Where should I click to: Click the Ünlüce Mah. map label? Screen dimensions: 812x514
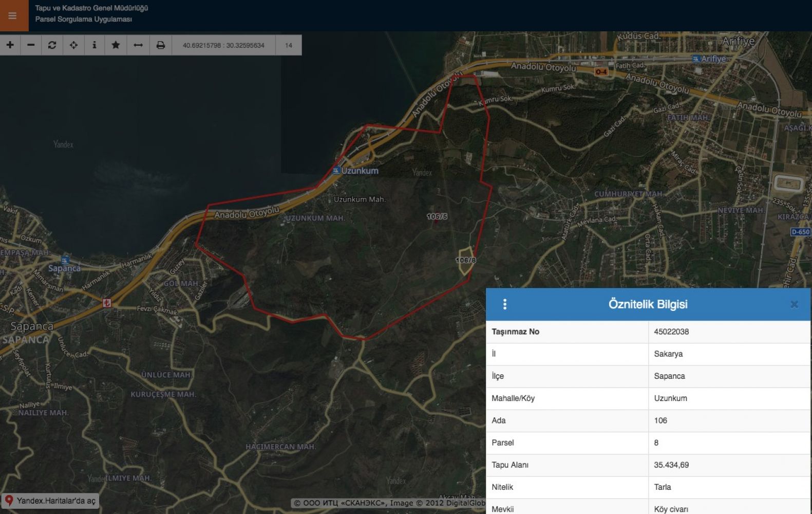[166, 375]
